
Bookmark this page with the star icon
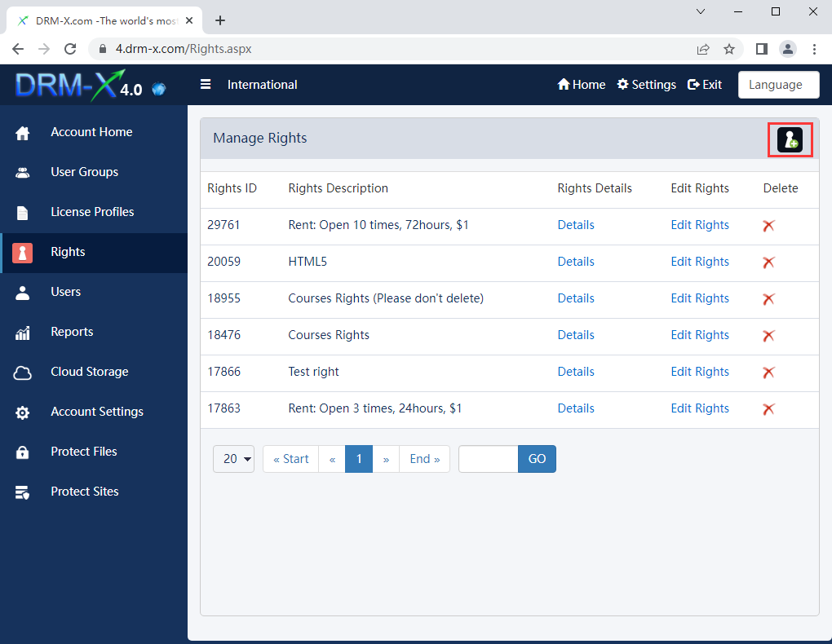pyautogui.click(x=729, y=49)
